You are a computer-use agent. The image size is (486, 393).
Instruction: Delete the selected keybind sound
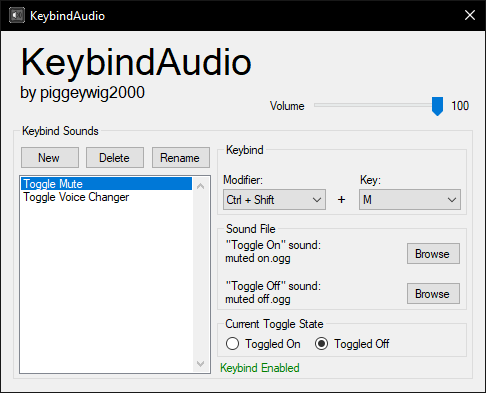[x=115, y=158]
